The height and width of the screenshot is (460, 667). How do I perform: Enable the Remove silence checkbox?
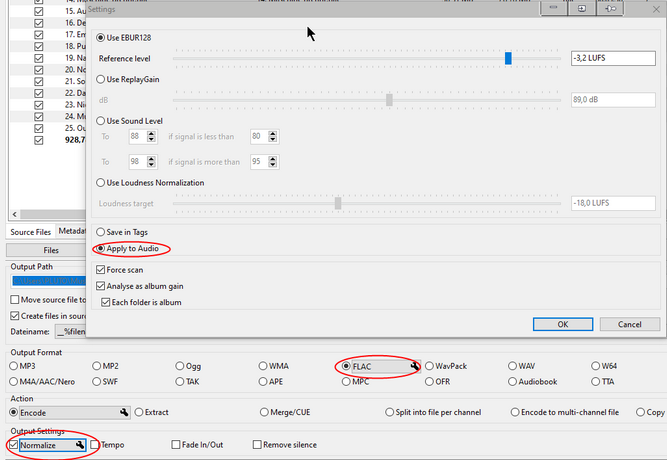coord(257,445)
